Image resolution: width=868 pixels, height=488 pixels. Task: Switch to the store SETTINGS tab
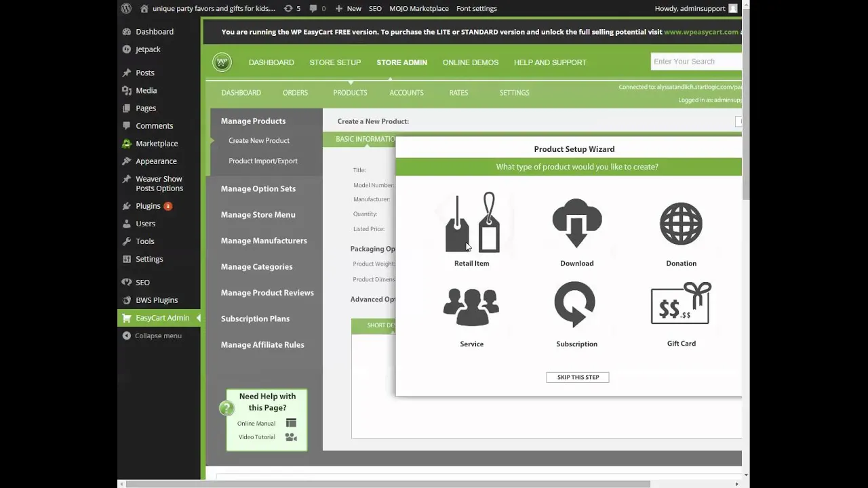coord(514,93)
